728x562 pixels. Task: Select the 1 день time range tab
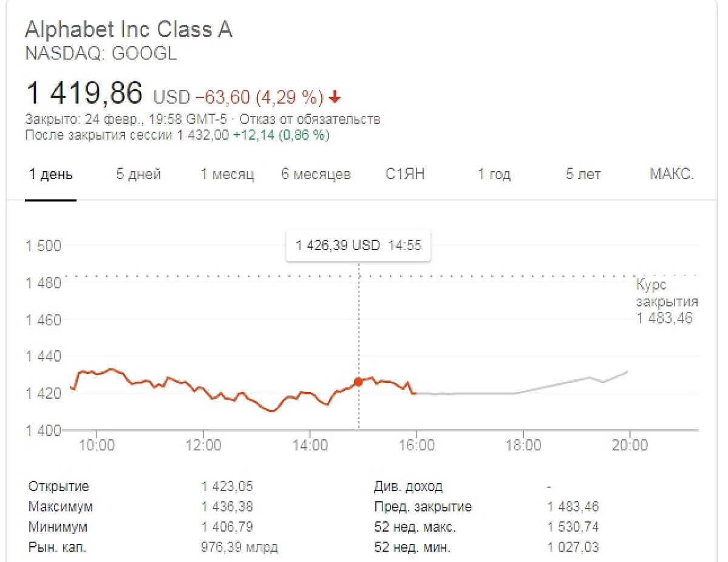pos(50,174)
